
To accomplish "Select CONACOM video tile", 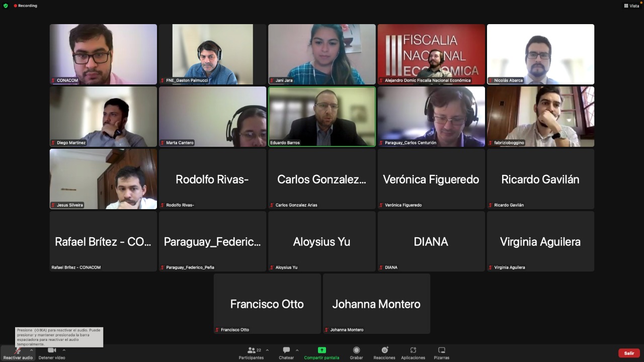I will pos(103,54).
